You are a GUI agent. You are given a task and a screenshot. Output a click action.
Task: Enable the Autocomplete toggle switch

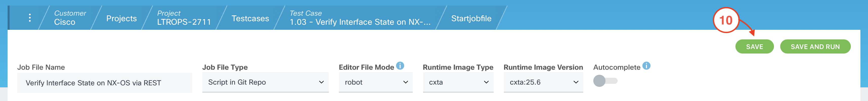point(605,81)
